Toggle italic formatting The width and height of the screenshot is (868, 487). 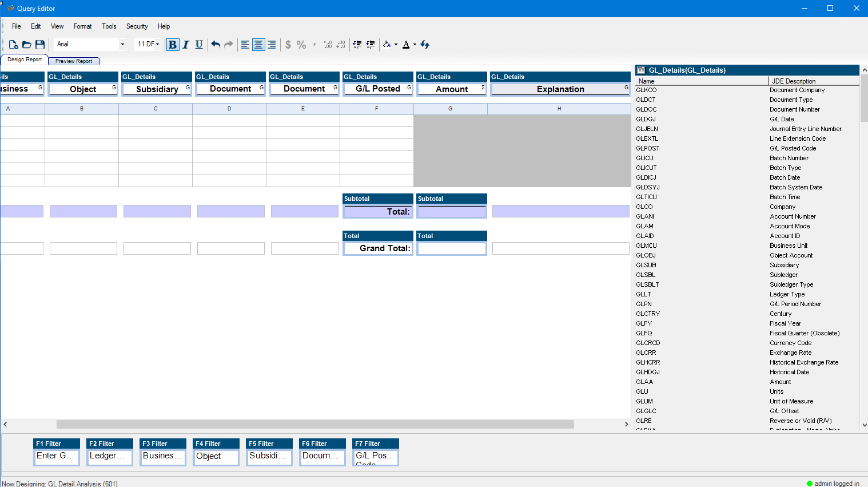click(185, 45)
